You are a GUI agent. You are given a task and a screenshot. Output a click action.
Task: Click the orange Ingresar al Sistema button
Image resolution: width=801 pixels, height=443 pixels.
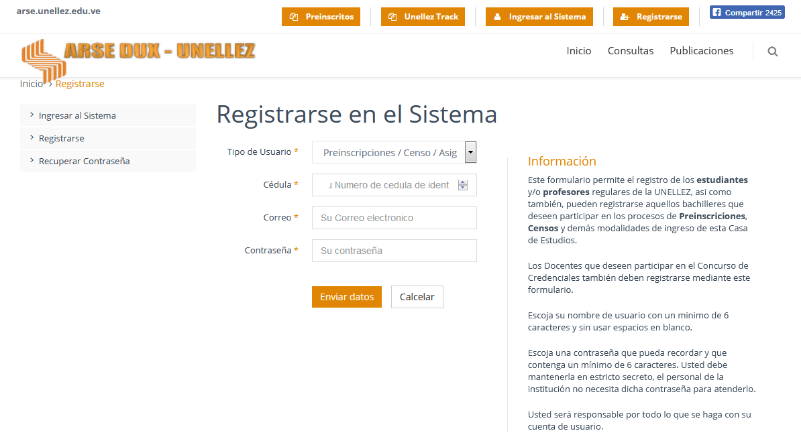538,17
